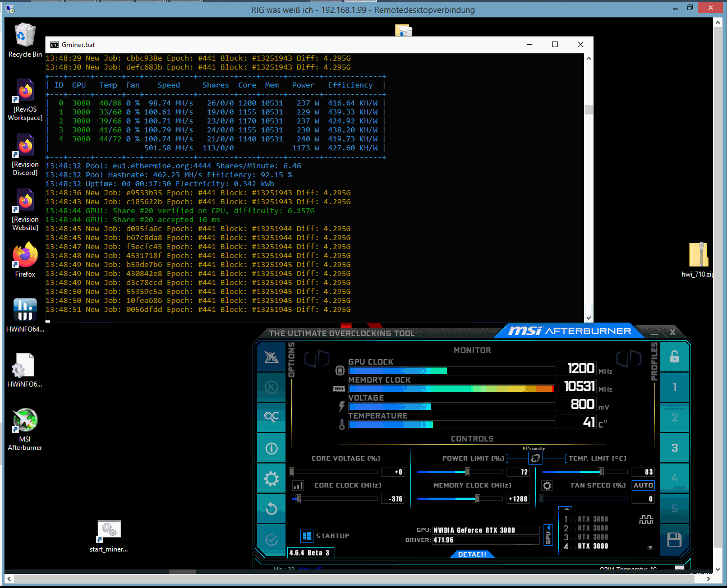727x588 pixels.
Task: Reset Afterburner settings to defaults
Action: [x=272, y=508]
